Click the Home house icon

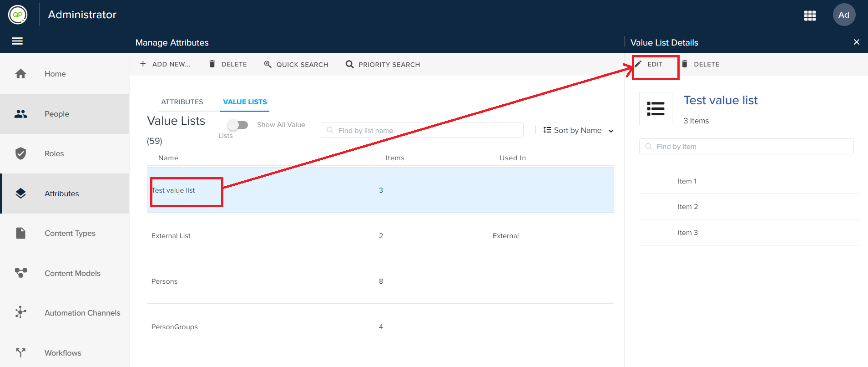tap(20, 74)
